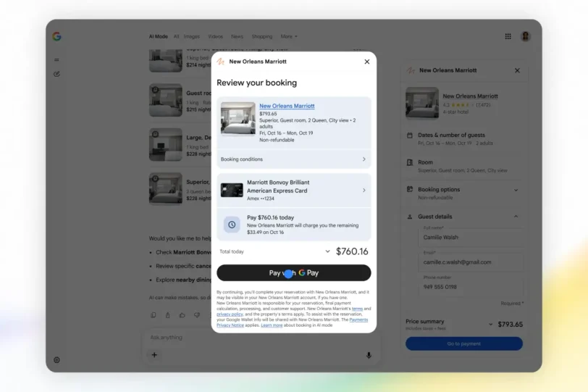Viewport: 588px width, 392px height.
Task: Open Booking conditions chevron row
Action: (293, 159)
